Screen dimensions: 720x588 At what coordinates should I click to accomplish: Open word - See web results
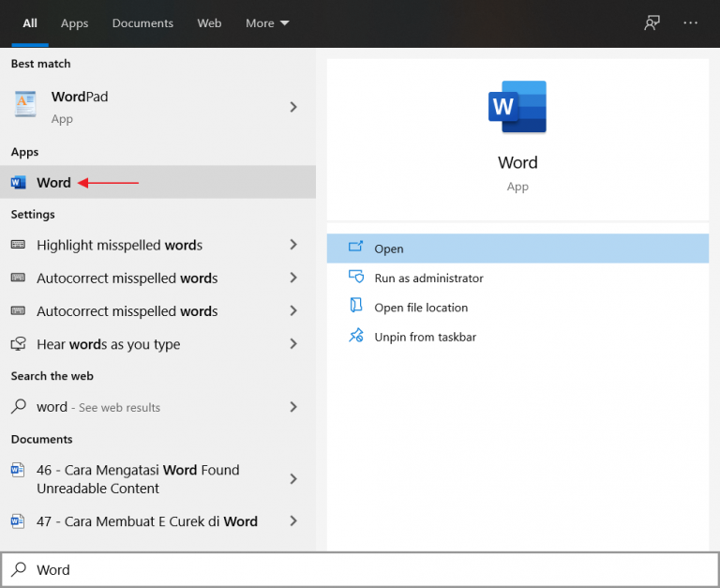point(157,407)
